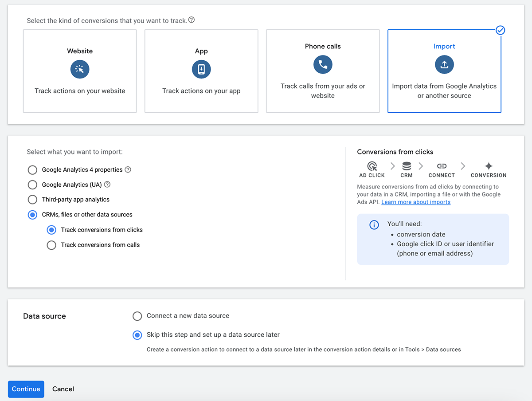532x401 pixels.
Task: Choose Skip this step and set up later
Action: click(x=137, y=335)
